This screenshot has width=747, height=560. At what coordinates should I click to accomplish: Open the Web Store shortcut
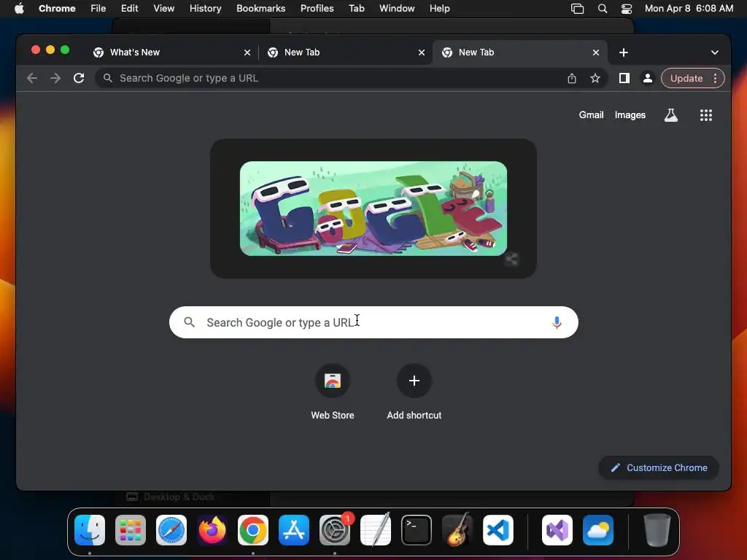coord(333,392)
